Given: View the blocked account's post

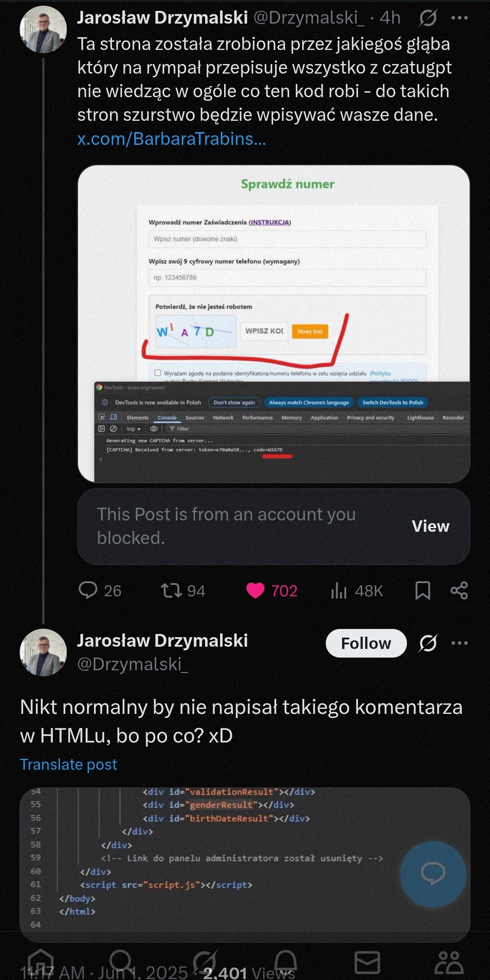Looking at the screenshot, I should click(430, 526).
